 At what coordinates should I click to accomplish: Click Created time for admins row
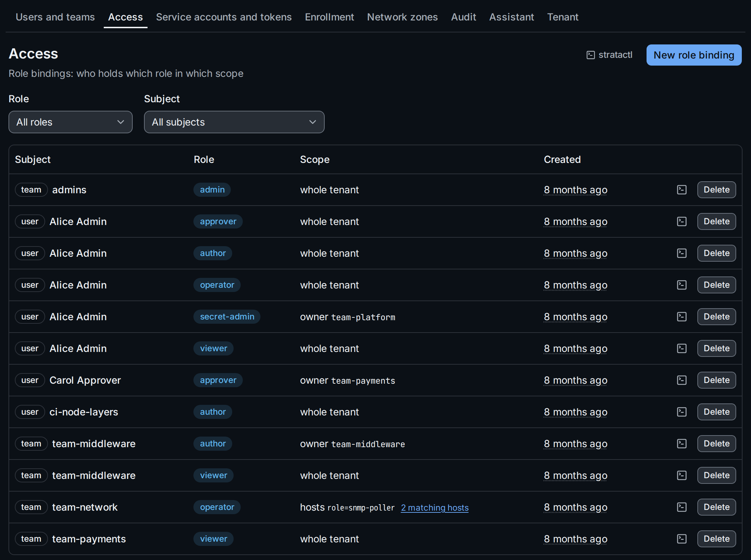[576, 190]
